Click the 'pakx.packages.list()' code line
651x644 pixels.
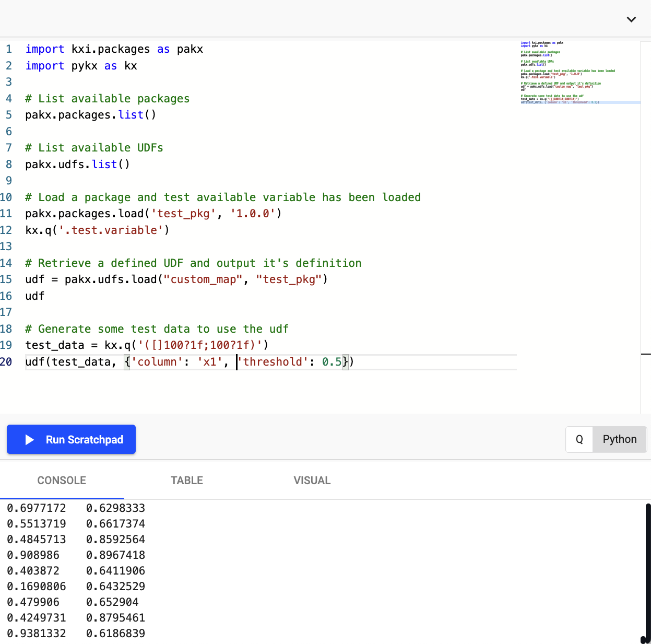coord(91,115)
